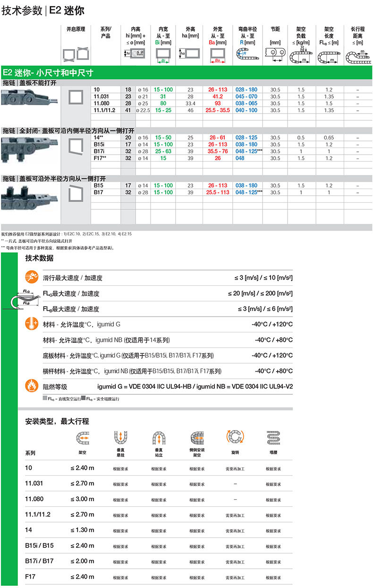Select the 垂直站立 vertical standing icon
This screenshot has width=373, height=588.
click(158, 438)
